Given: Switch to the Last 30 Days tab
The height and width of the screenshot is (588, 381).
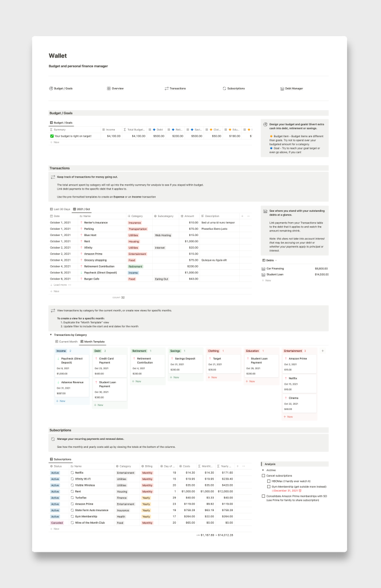Looking at the screenshot, I should 61,209.
